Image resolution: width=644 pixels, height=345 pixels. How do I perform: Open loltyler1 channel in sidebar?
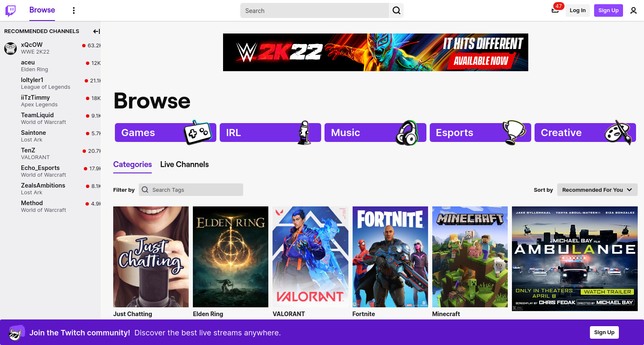pyautogui.click(x=50, y=83)
